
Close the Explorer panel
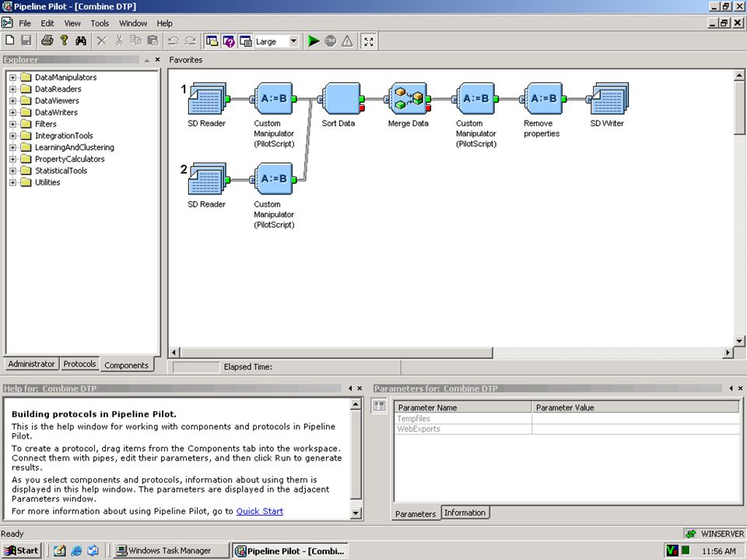157,60
